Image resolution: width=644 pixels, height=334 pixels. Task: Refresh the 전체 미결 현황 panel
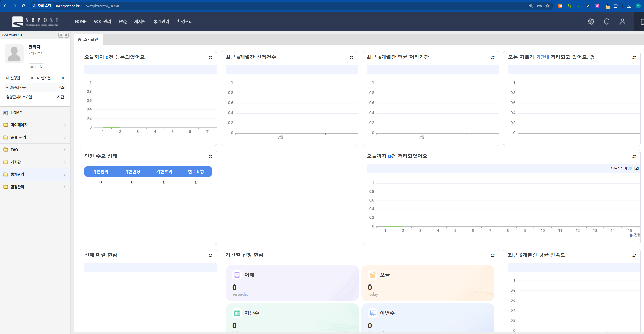[x=210, y=255]
